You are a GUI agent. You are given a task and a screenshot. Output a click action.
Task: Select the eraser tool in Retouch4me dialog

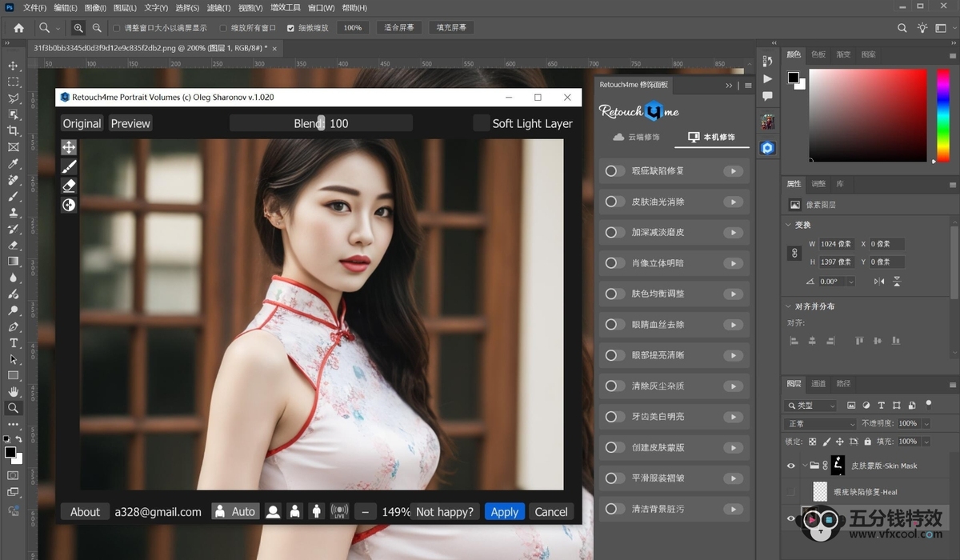tap(69, 186)
